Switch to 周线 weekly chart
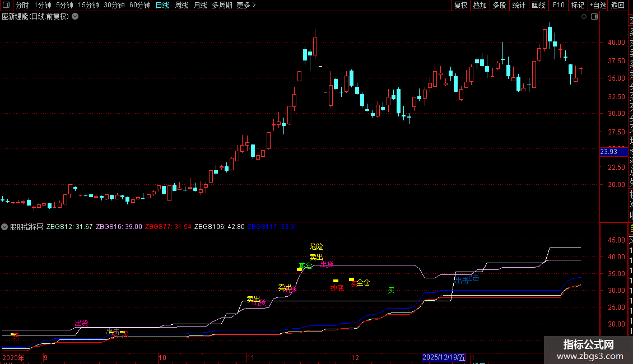Screen dimensions: 633x364 click(181, 5)
